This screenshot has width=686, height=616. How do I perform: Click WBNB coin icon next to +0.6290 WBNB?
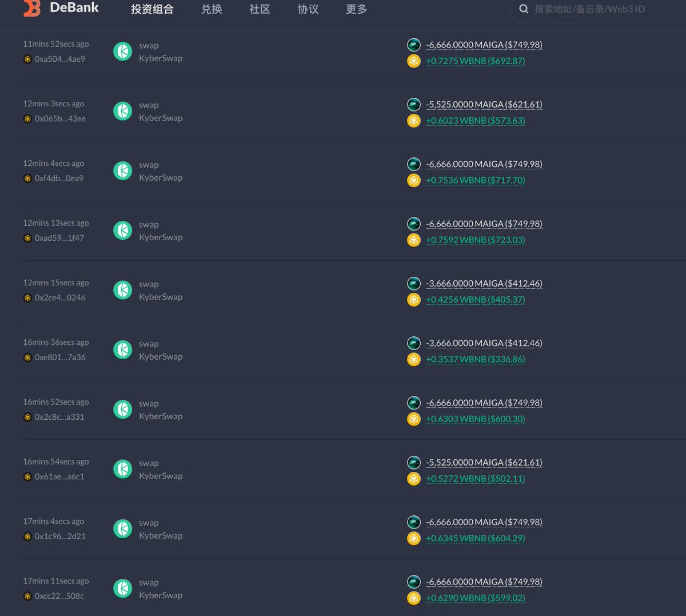414,598
